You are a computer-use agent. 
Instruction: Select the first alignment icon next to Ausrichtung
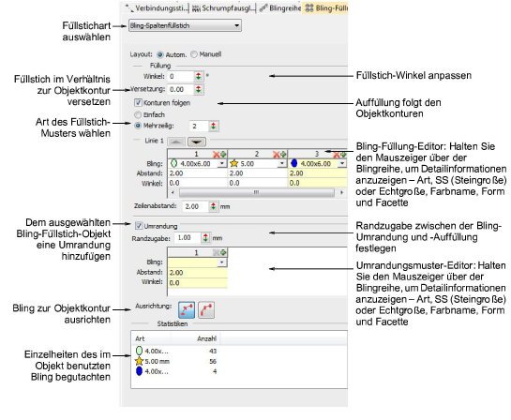[x=187, y=309]
